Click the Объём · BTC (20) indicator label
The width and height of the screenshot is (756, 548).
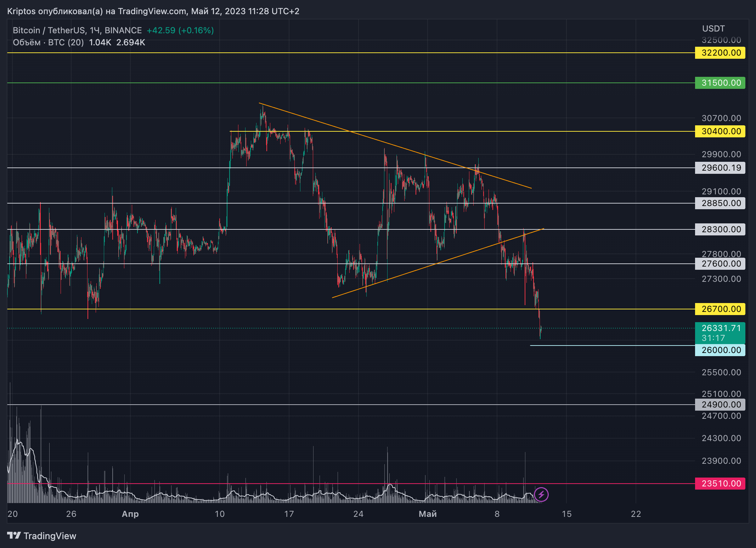coord(48,42)
